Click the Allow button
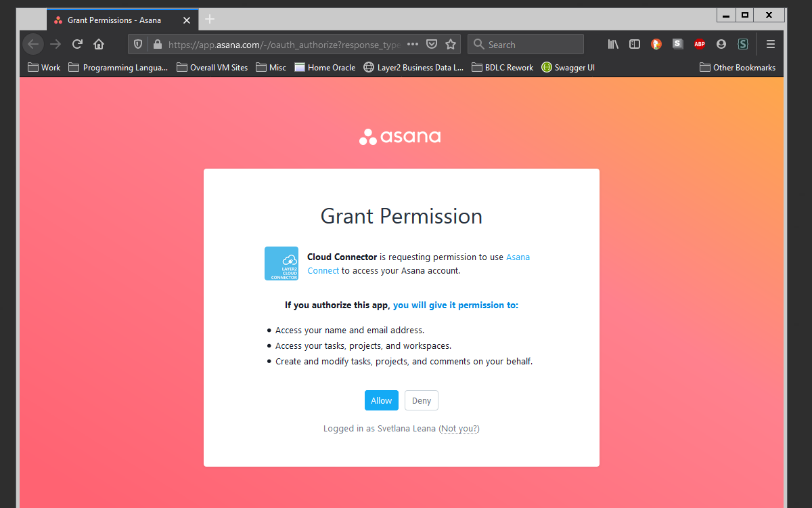This screenshot has width=812, height=508. 381,400
